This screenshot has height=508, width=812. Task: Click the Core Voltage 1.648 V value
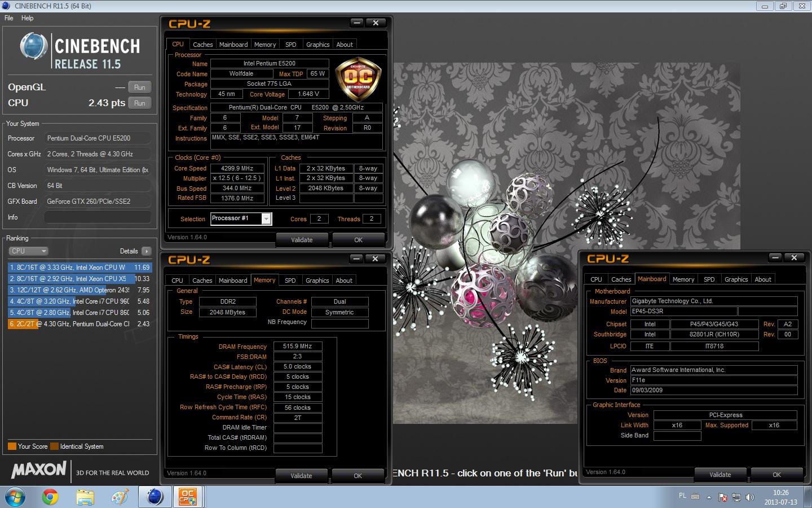click(308, 94)
